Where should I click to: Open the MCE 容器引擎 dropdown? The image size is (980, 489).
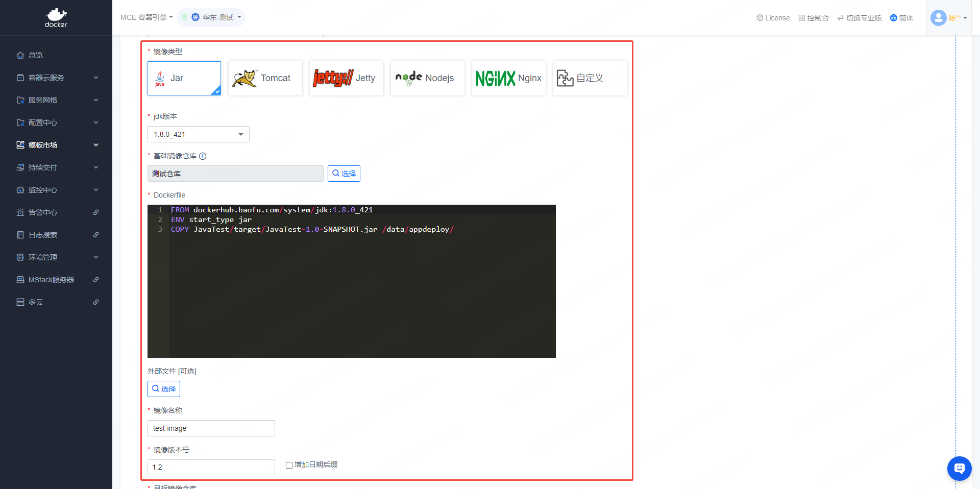point(146,17)
